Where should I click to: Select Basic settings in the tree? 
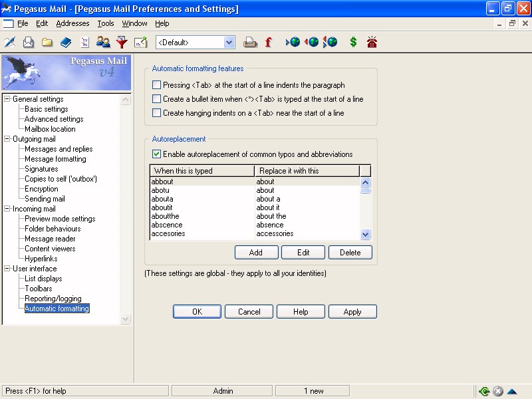point(47,109)
